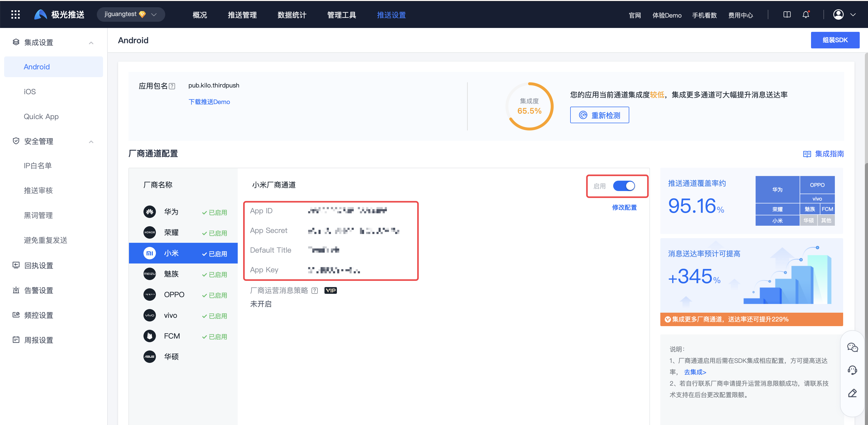Open 手机看数 link
The width and height of the screenshot is (868, 425).
[704, 15]
